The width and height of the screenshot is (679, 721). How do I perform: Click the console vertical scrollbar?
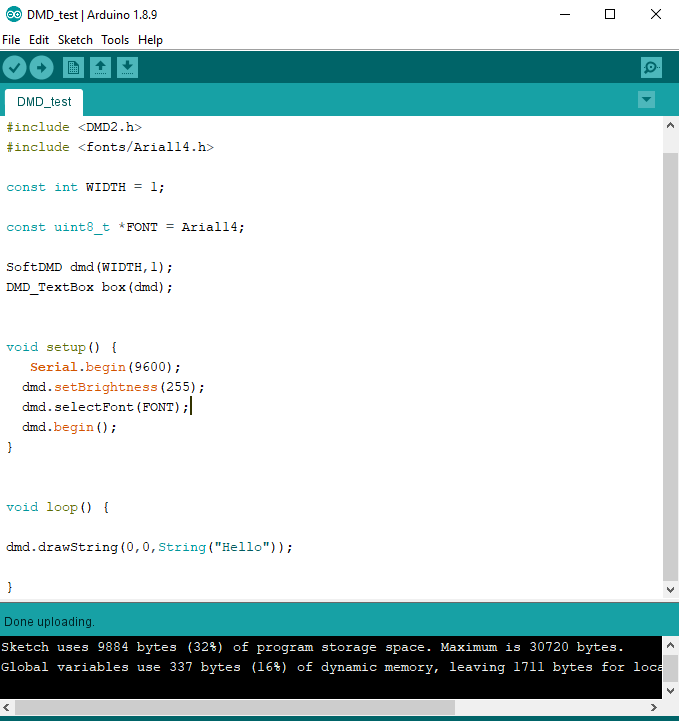670,667
